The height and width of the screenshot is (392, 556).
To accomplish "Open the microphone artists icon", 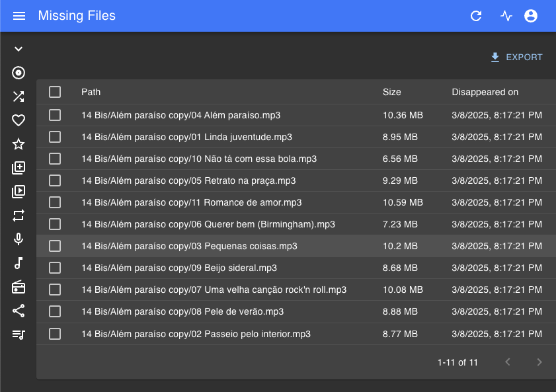I will tap(19, 239).
